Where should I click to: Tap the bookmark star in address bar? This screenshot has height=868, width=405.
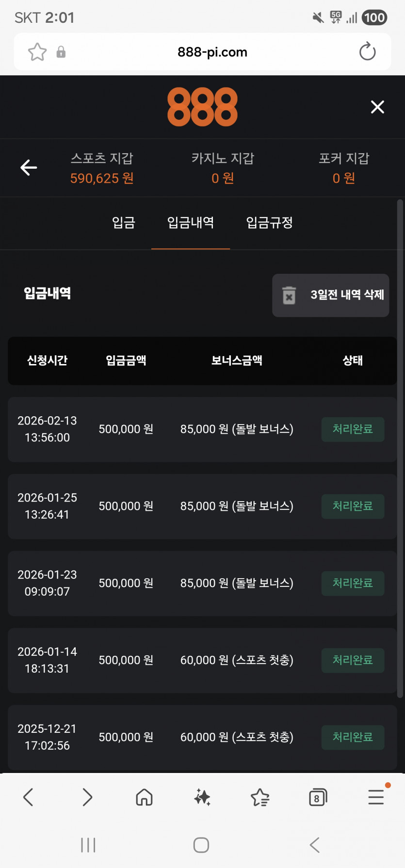(x=37, y=52)
